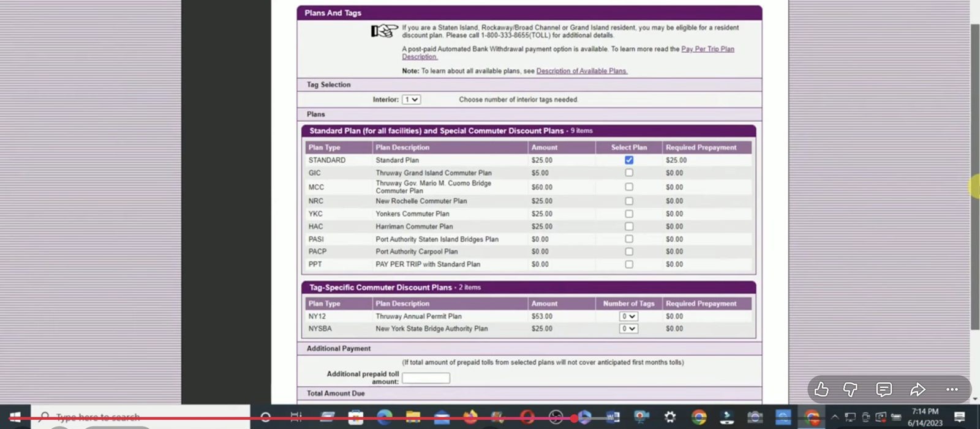Open the three-dots more options icon
The image size is (980, 429).
click(952, 389)
